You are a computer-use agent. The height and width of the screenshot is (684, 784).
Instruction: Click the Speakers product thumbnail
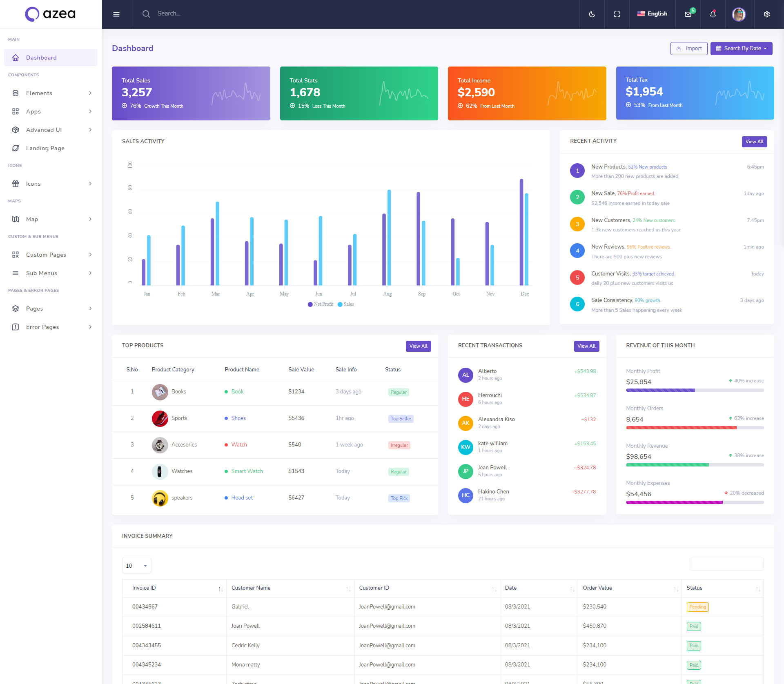point(160,498)
